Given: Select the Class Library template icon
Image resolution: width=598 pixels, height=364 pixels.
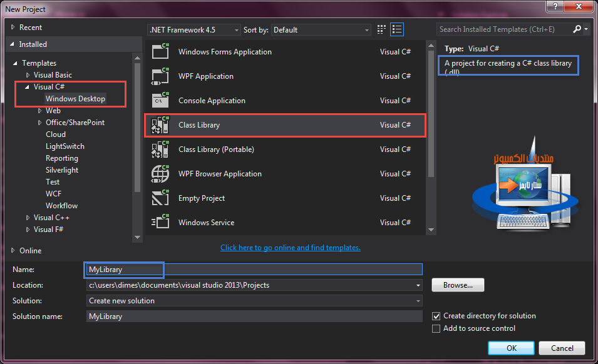Looking at the screenshot, I should (160, 125).
